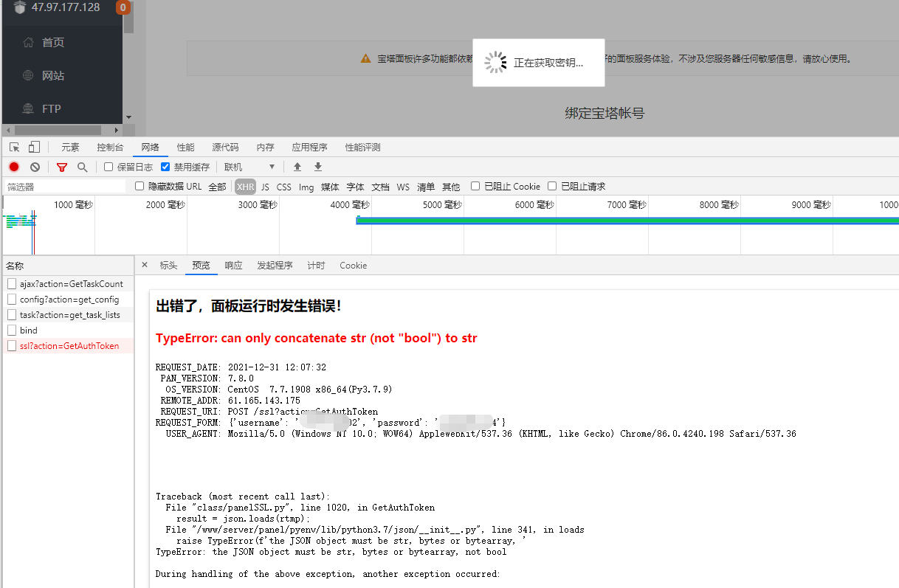Switch to the 源代码 tab
899x588 pixels.
pos(225,148)
